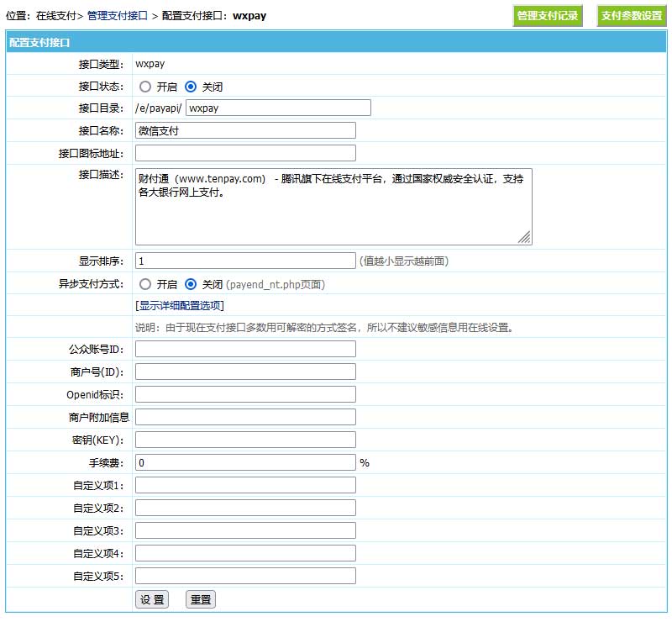Screen dimensions: 672x622
Task: Expand 显示详细配置选项 link
Action: pos(180,306)
